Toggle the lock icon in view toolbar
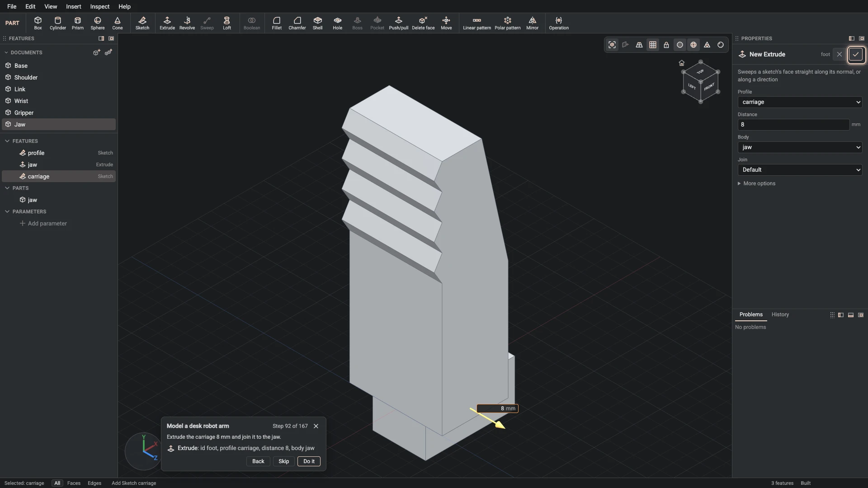This screenshot has height=488, width=868. tap(666, 45)
